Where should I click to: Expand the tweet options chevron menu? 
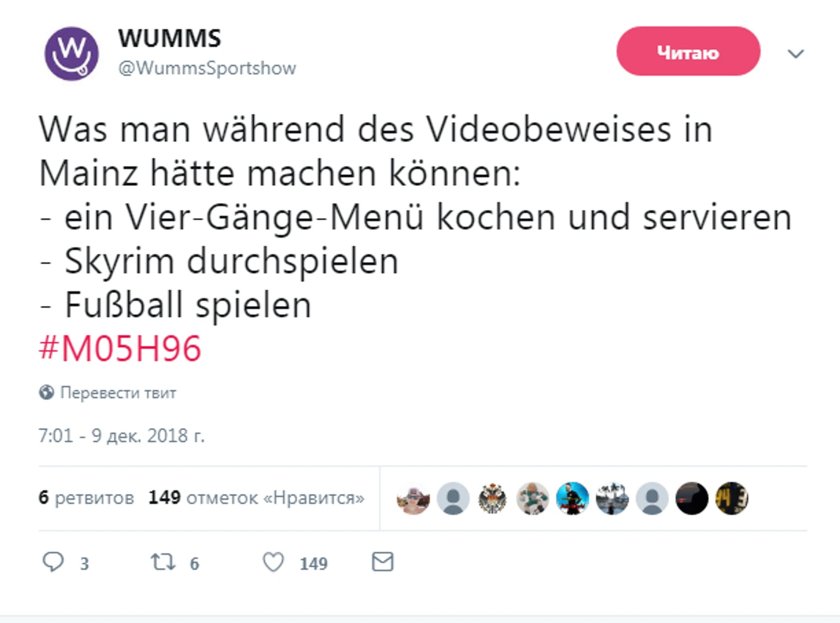796,53
